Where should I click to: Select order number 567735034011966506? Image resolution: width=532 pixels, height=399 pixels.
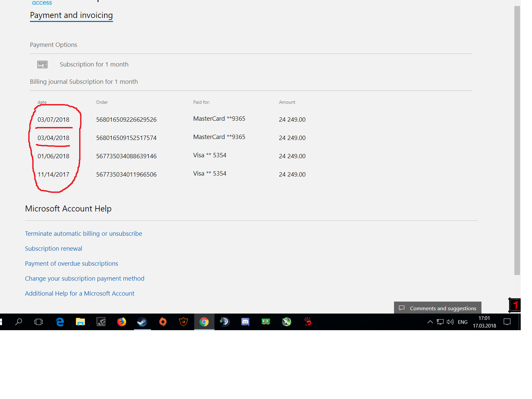(126, 175)
